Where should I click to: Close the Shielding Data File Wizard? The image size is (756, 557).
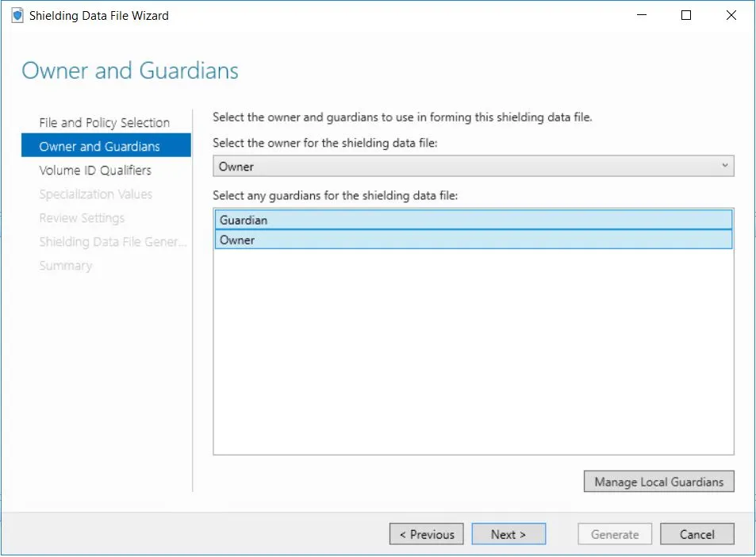(731, 15)
